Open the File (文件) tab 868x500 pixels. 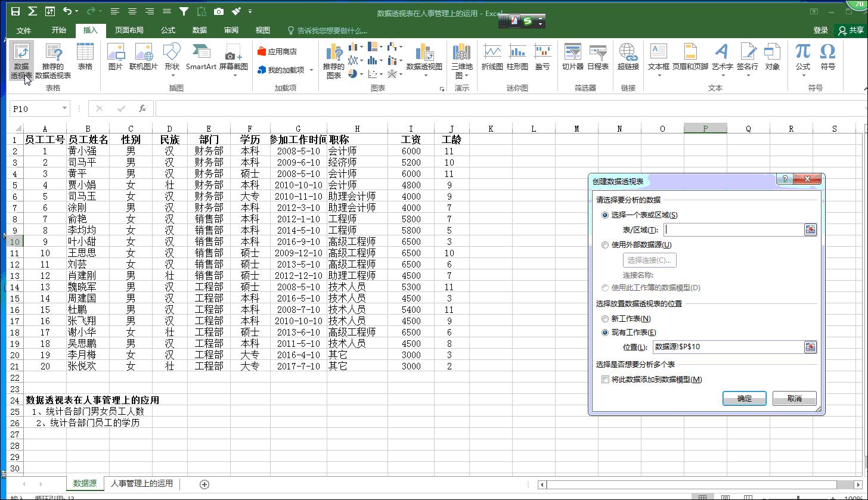point(24,30)
